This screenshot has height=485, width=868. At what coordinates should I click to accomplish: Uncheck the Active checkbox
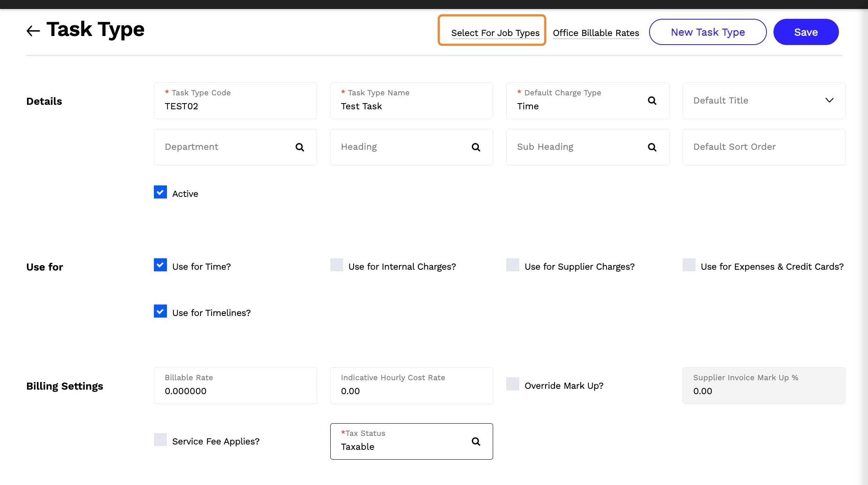coord(160,192)
